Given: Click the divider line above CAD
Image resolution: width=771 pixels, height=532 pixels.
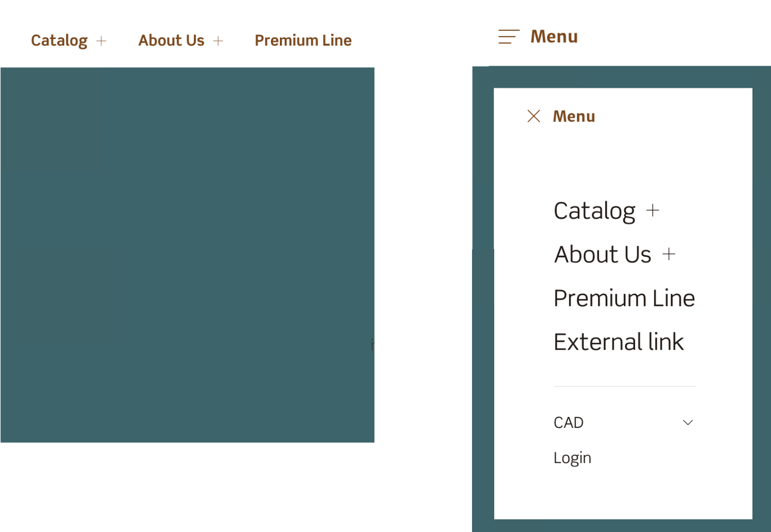Looking at the screenshot, I should pos(624,387).
